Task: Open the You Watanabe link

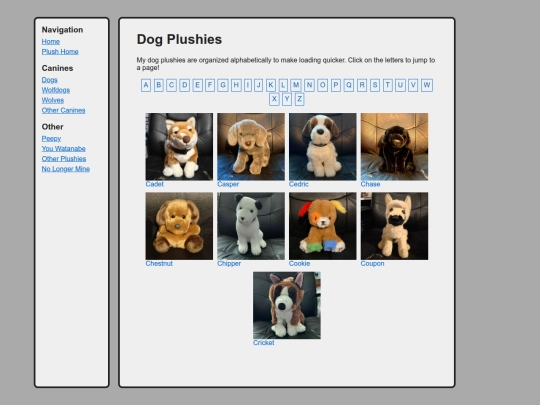Action: tap(64, 149)
